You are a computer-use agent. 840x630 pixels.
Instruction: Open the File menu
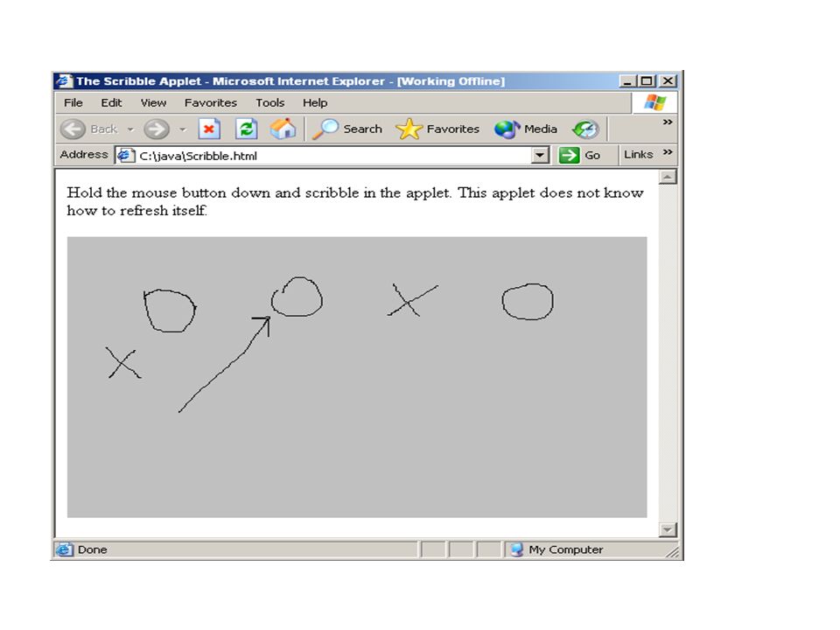point(73,102)
